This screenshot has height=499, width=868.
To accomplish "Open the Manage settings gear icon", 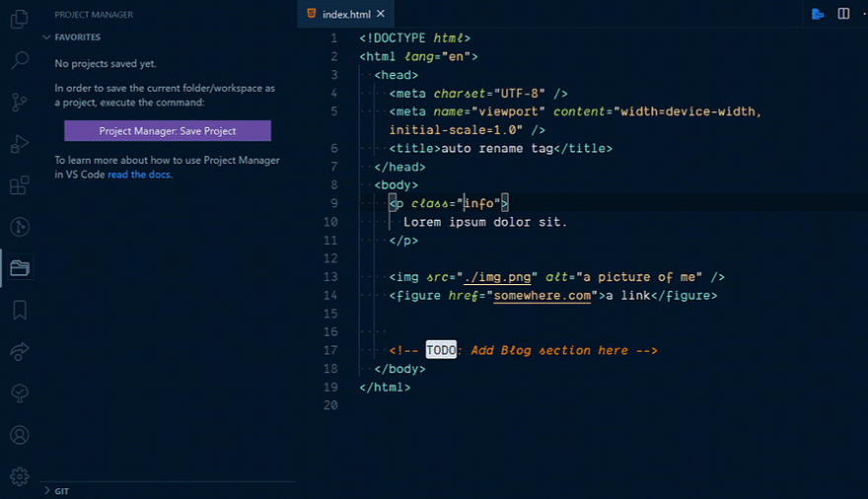I will point(20,476).
